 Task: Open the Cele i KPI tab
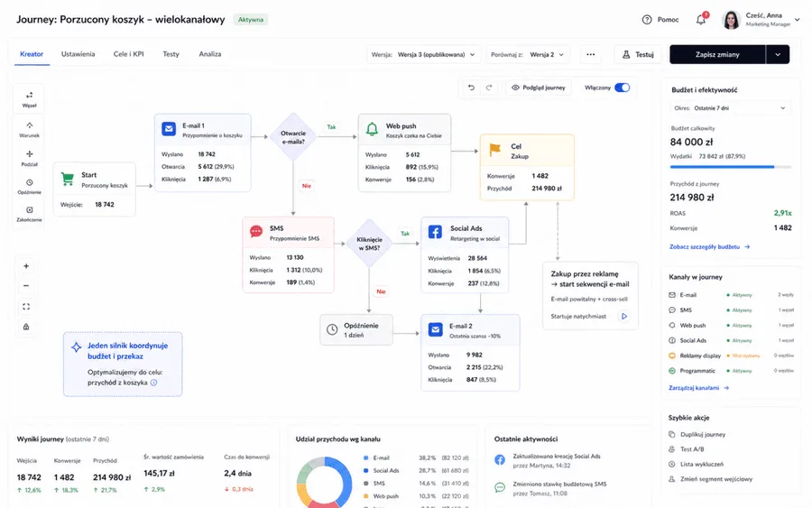tap(128, 54)
